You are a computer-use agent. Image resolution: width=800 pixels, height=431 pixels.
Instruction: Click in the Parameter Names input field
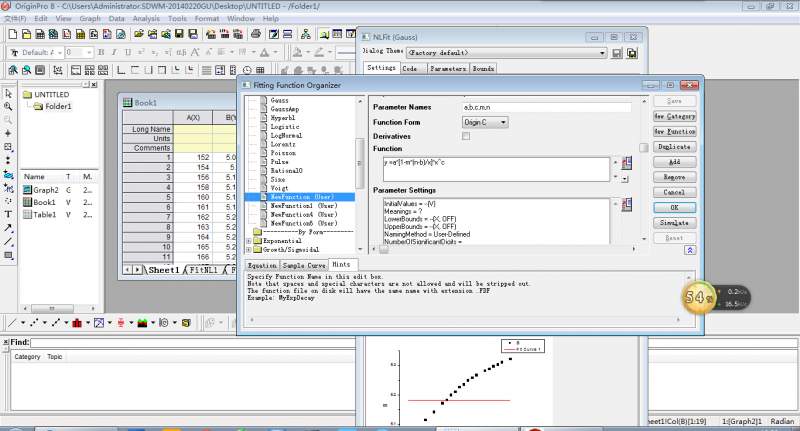[x=546, y=106]
